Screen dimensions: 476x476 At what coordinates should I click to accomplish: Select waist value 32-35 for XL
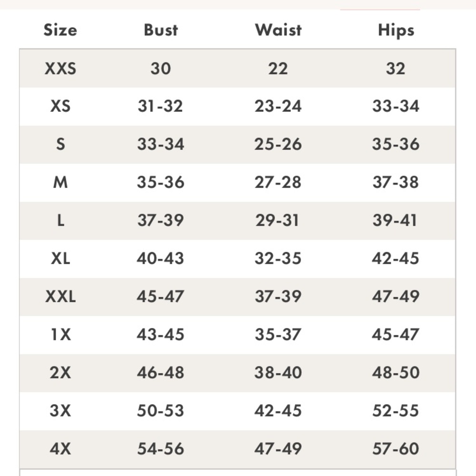[278, 258]
